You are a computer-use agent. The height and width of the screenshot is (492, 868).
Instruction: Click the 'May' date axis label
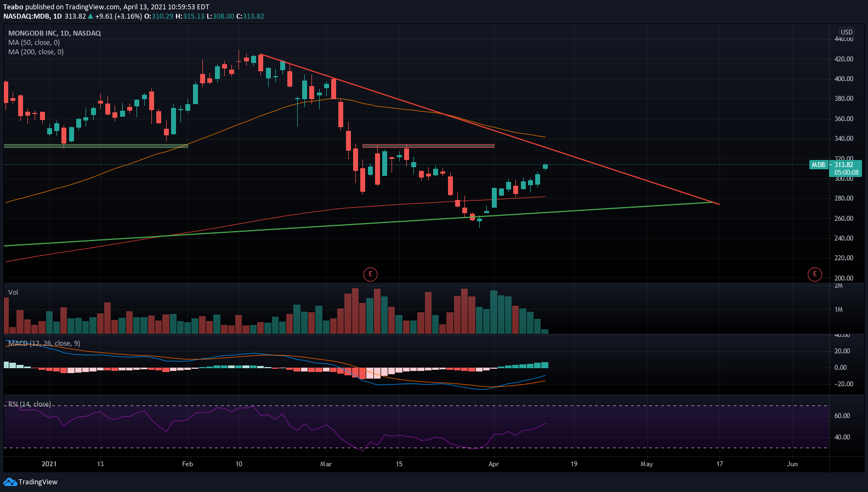coord(647,464)
